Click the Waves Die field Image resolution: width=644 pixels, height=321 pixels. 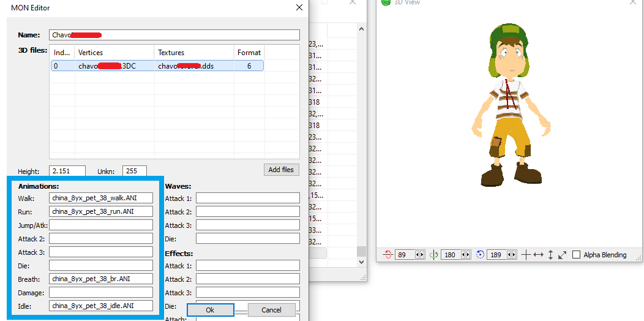click(248, 238)
